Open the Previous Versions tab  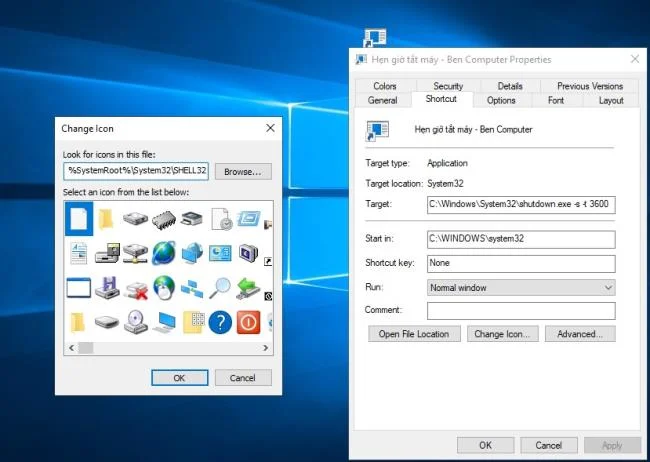coord(590,86)
